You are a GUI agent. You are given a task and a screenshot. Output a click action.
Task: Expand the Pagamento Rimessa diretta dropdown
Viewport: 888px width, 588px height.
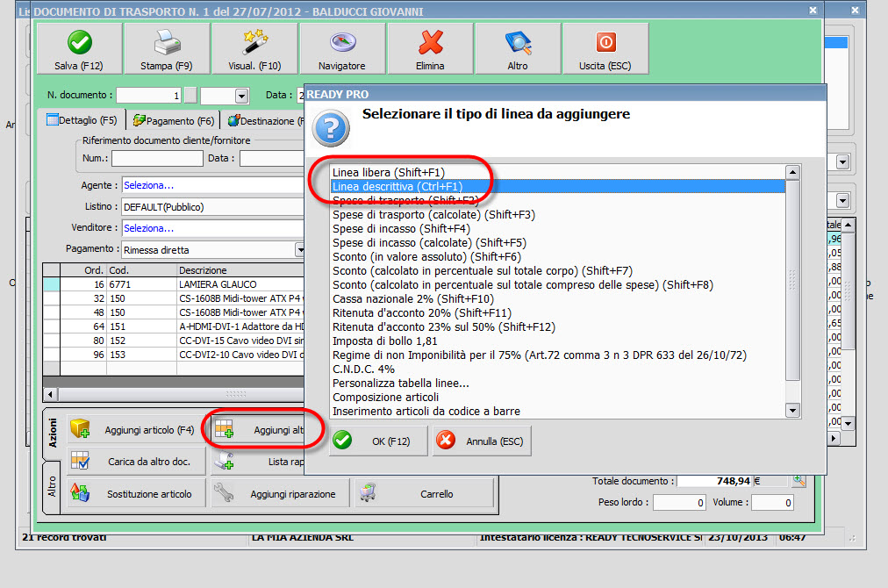coord(299,250)
